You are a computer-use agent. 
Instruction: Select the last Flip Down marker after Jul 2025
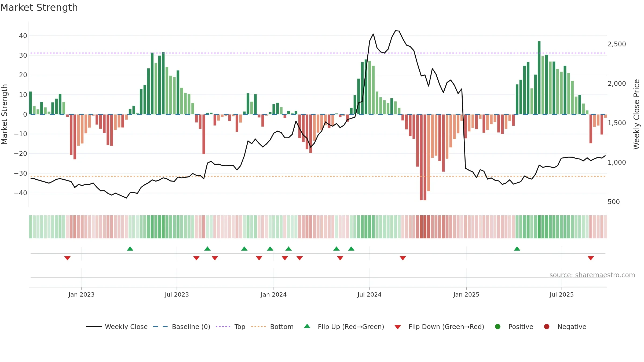pyautogui.click(x=591, y=258)
